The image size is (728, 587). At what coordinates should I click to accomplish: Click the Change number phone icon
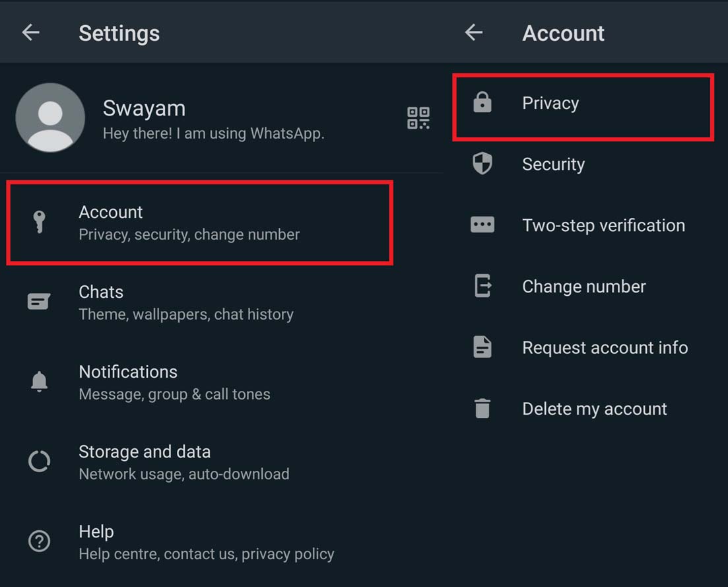pos(482,286)
